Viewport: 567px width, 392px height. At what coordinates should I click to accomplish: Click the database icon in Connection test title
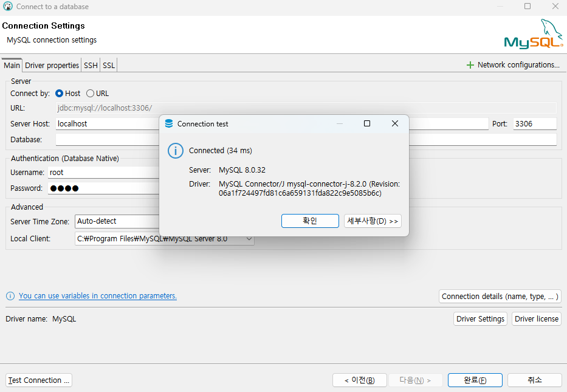(x=169, y=123)
